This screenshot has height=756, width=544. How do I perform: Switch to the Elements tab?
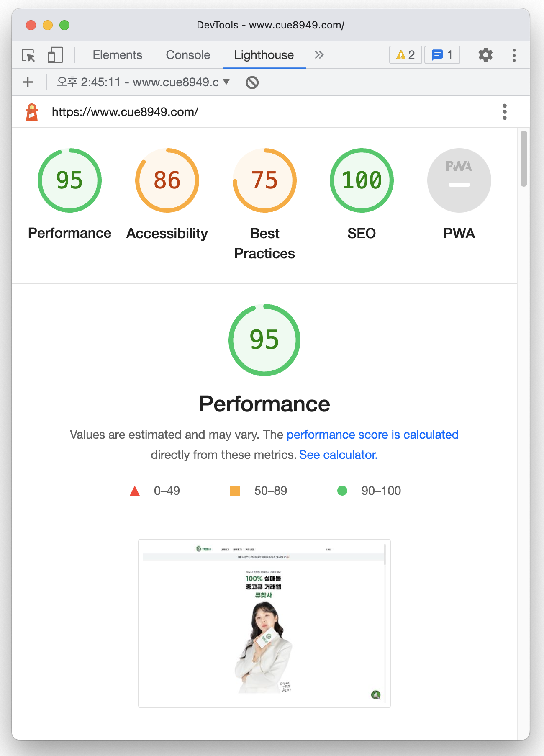point(118,55)
